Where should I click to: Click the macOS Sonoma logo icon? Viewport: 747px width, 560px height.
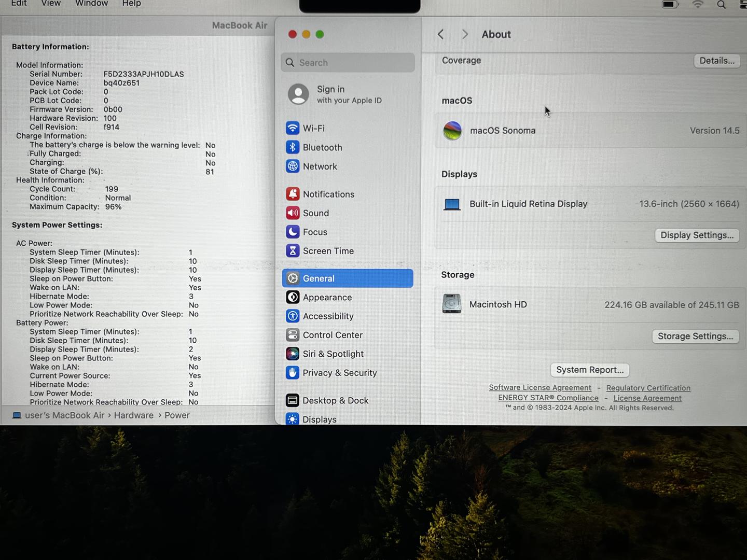[x=452, y=131]
